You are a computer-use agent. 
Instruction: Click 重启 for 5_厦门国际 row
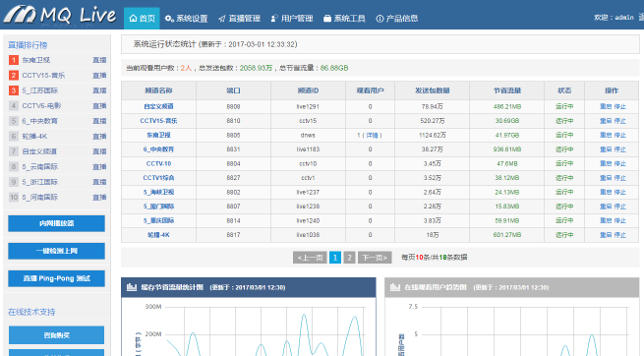606,207
